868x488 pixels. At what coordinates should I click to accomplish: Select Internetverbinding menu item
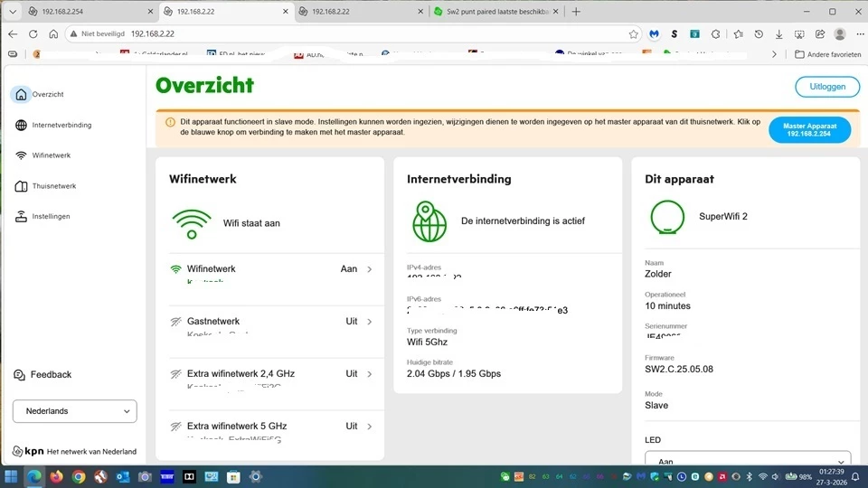pos(61,125)
